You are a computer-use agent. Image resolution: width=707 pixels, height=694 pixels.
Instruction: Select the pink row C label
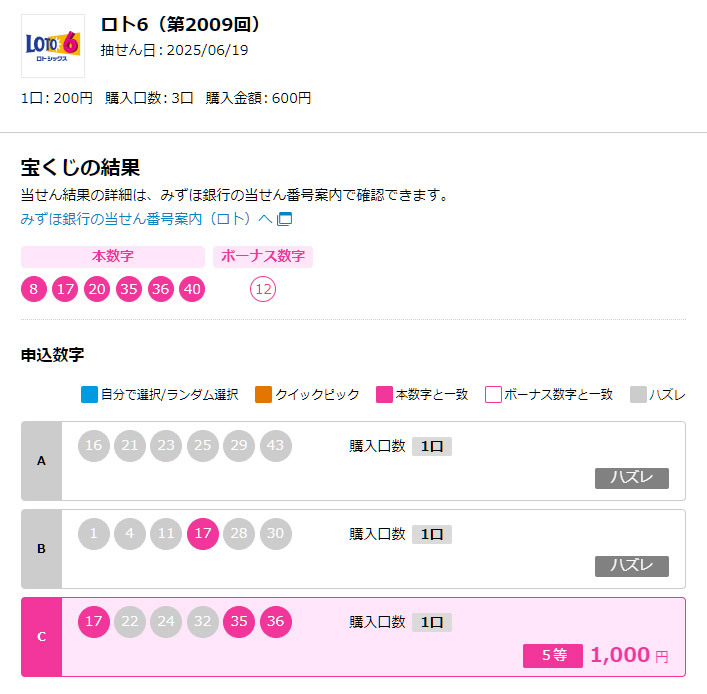point(41,637)
